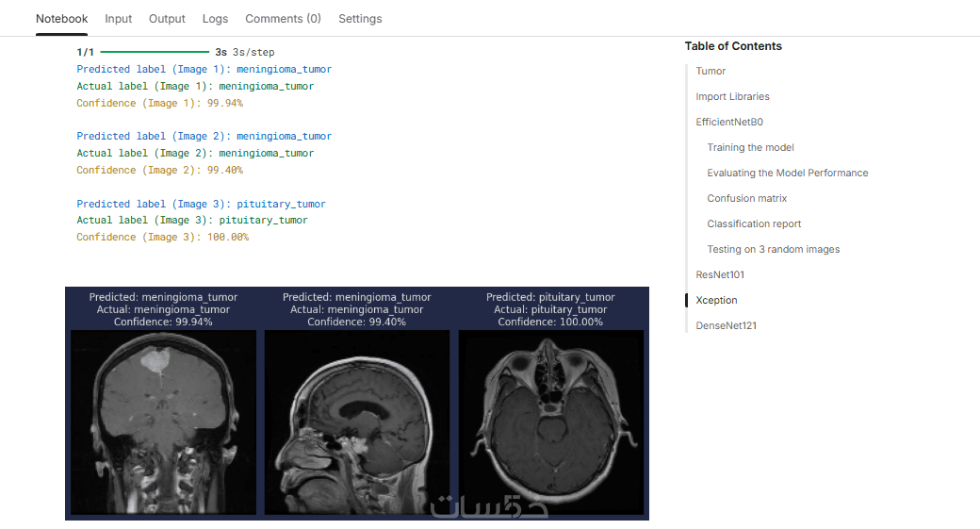980x529 pixels.
Task: Go to Classification report section
Action: pos(754,223)
